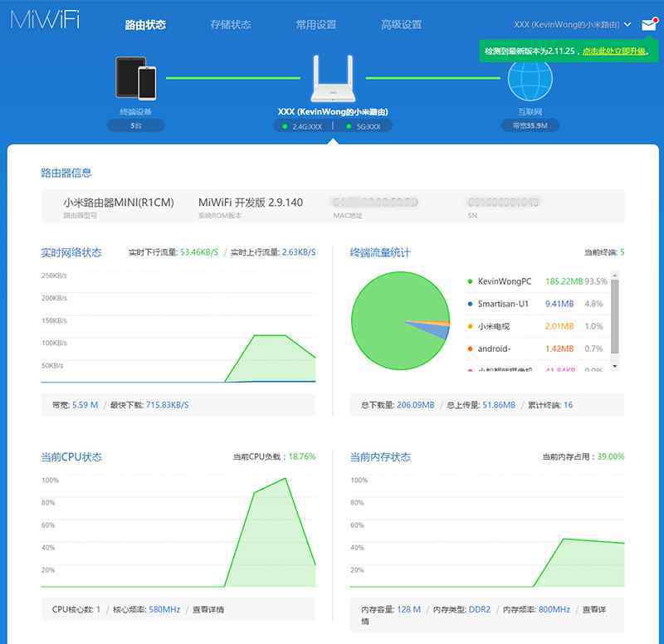Click the 实时网络状态 section heading

71,253
